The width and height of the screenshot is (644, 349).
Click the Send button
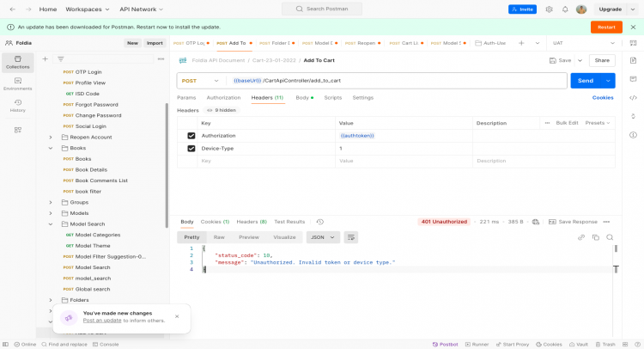point(586,81)
